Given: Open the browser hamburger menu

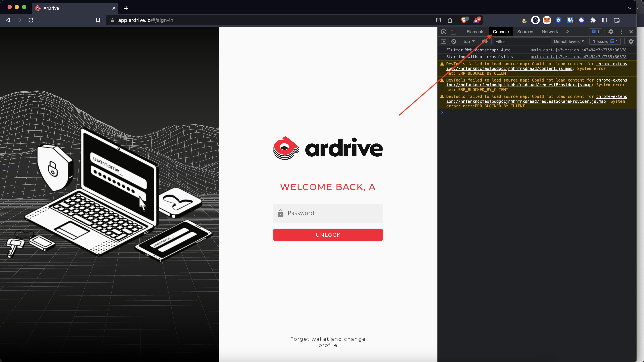Looking at the screenshot, I should pos(629,20).
